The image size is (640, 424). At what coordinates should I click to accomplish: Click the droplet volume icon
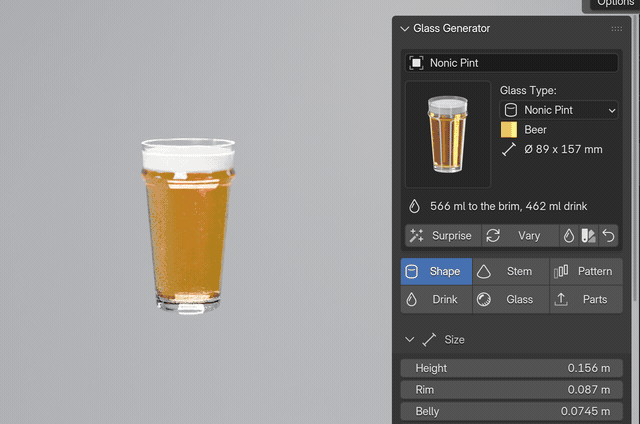click(414, 206)
